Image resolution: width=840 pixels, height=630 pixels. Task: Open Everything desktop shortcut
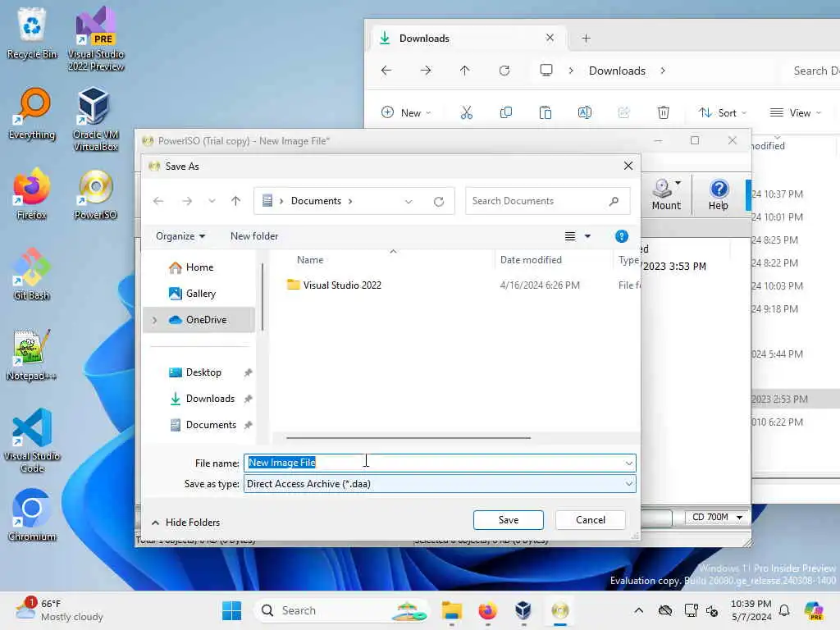coord(32,113)
